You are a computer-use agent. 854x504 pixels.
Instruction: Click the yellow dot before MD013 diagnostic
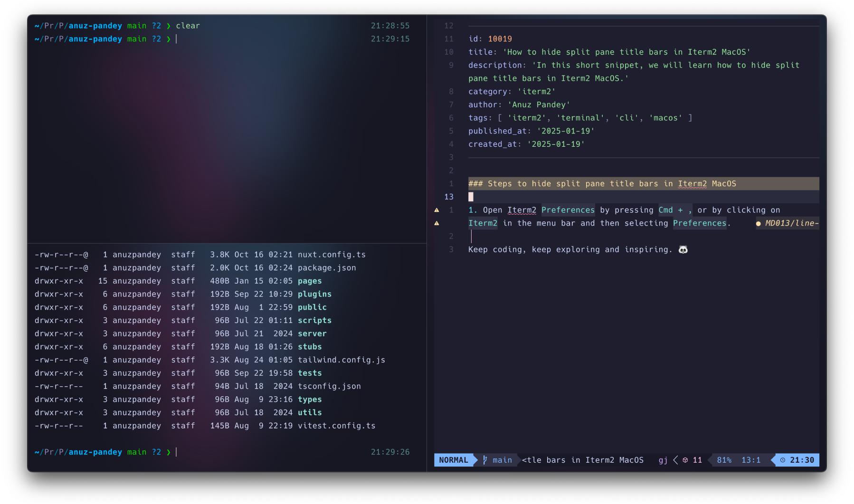click(758, 223)
